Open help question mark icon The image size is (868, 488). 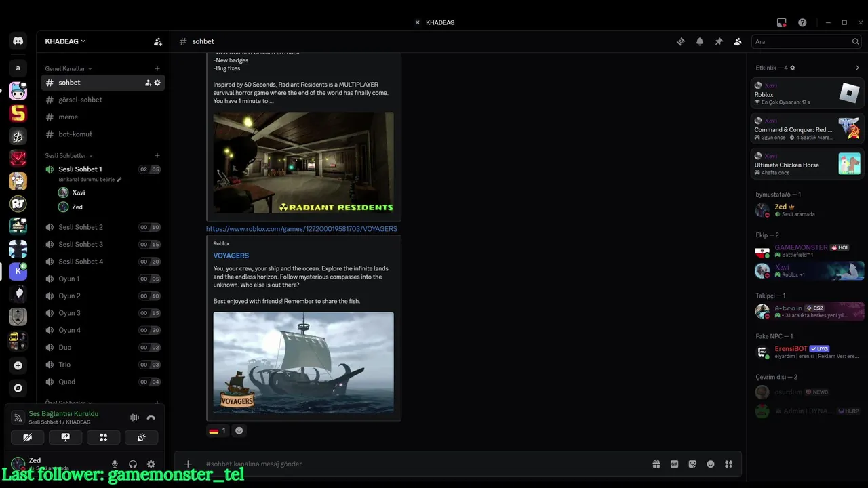802,22
